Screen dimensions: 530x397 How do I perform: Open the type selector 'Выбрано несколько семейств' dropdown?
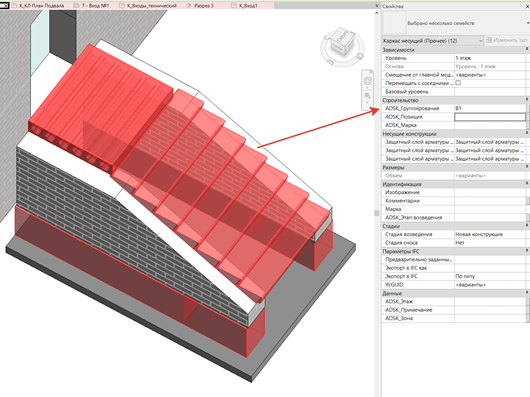pos(528,23)
